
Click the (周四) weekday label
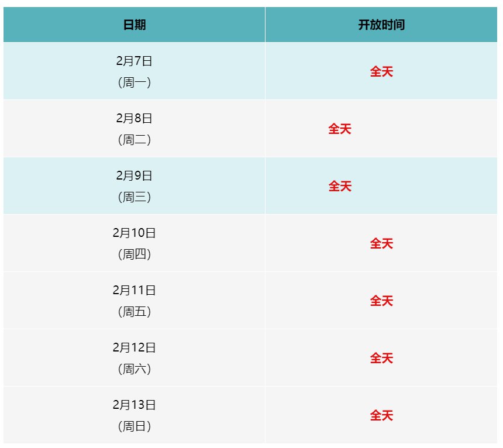(135, 254)
